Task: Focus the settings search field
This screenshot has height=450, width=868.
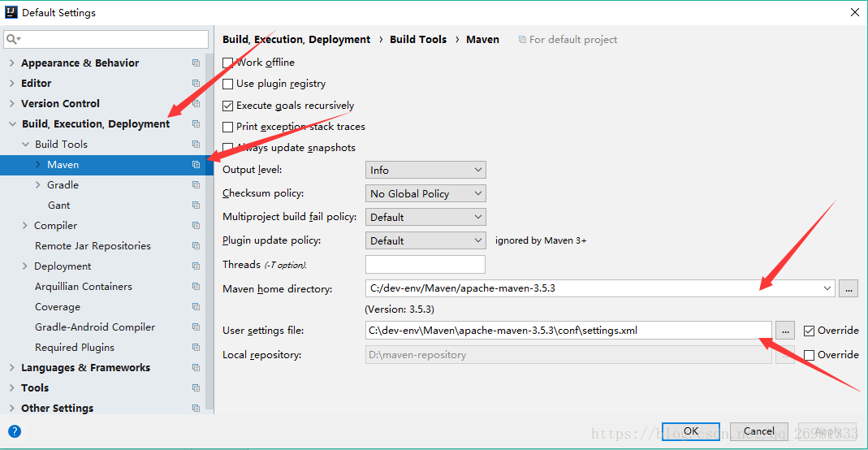Action: [106, 39]
